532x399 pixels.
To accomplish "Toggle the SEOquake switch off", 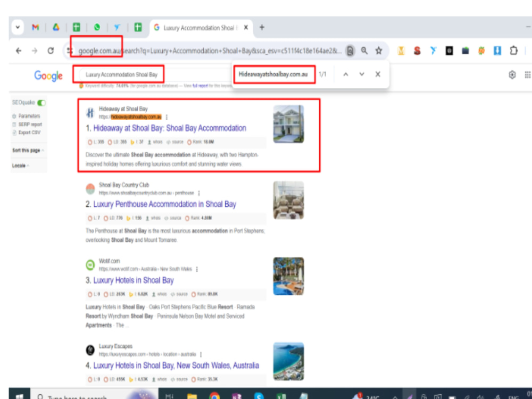I will pyautogui.click(x=41, y=103).
